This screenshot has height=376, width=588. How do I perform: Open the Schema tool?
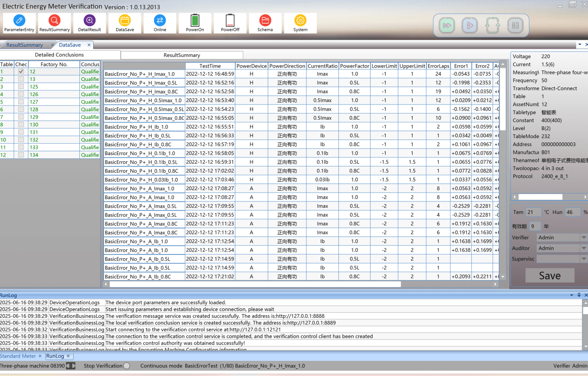coord(265,23)
